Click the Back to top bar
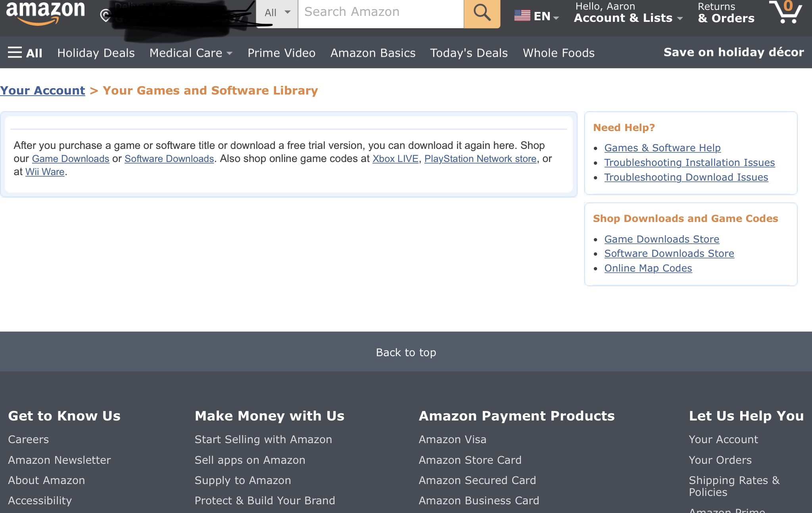 click(406, 352)
